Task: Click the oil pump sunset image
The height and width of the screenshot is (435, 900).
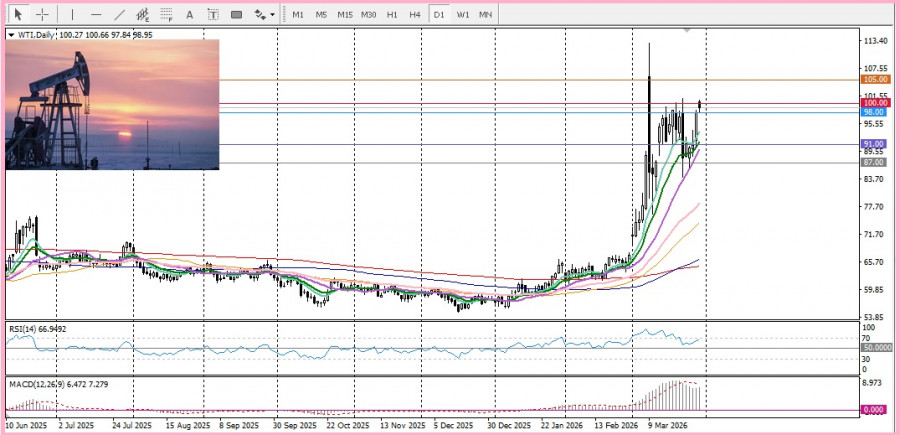Action: point(112,103)
